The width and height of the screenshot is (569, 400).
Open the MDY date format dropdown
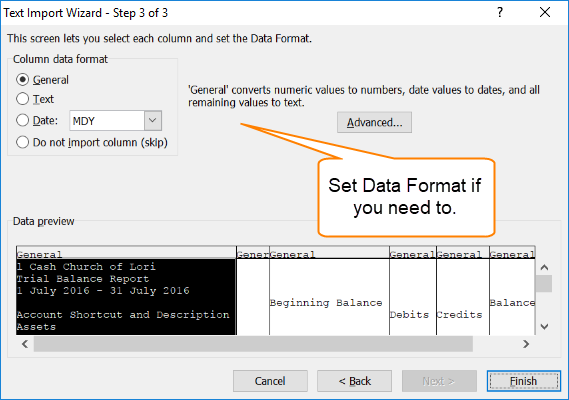click(153, 121)
